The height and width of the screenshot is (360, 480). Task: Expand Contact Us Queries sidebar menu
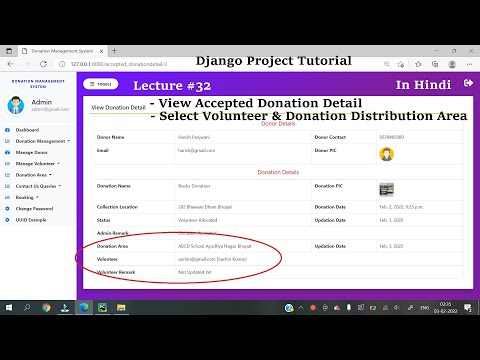coord(38,186)
